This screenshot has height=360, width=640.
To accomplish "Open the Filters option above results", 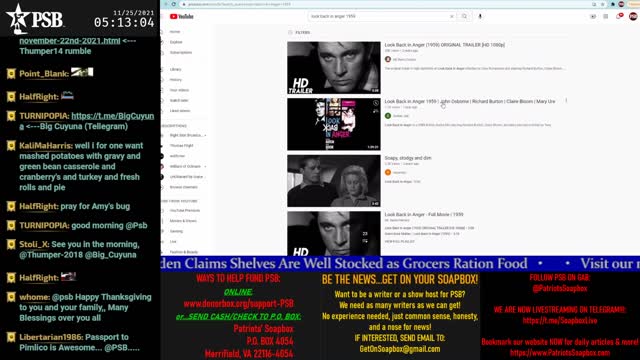I will coord(299,32).
